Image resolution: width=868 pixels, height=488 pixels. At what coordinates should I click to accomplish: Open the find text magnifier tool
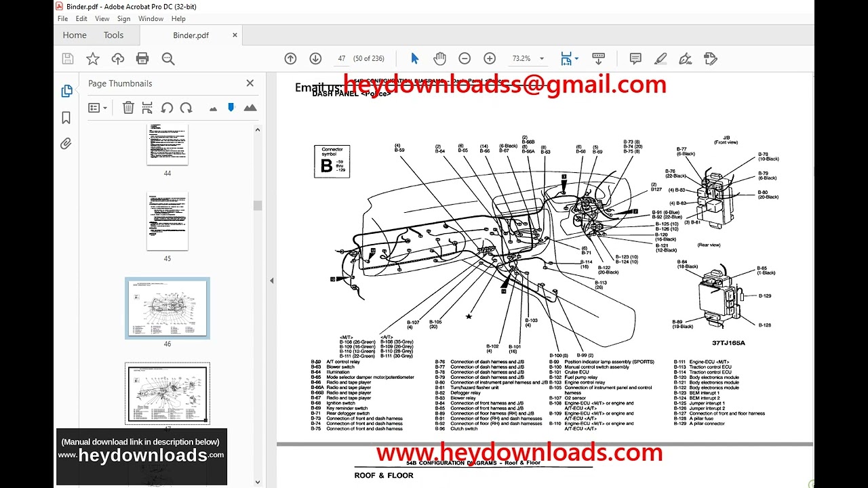click(x=168, y=59)
